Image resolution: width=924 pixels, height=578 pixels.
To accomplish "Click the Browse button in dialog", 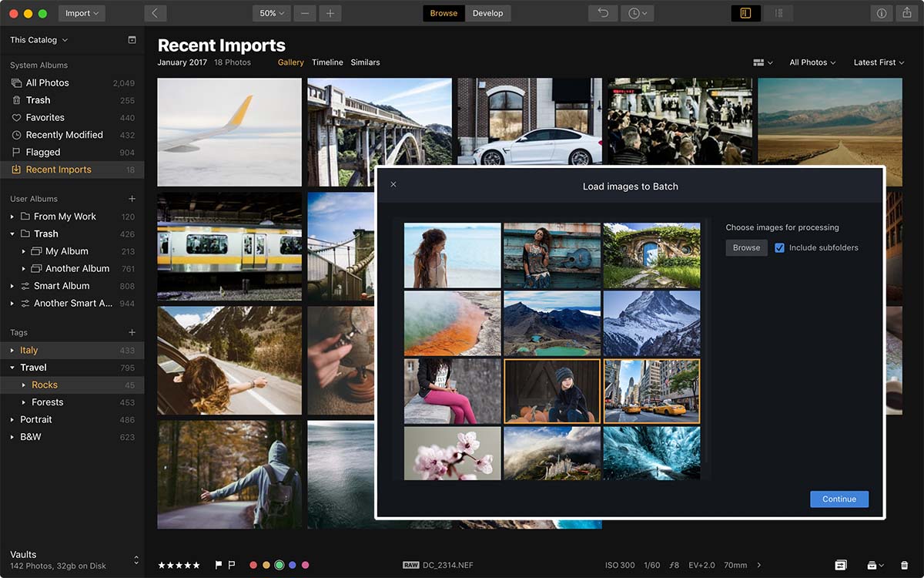I will point(746,247).
